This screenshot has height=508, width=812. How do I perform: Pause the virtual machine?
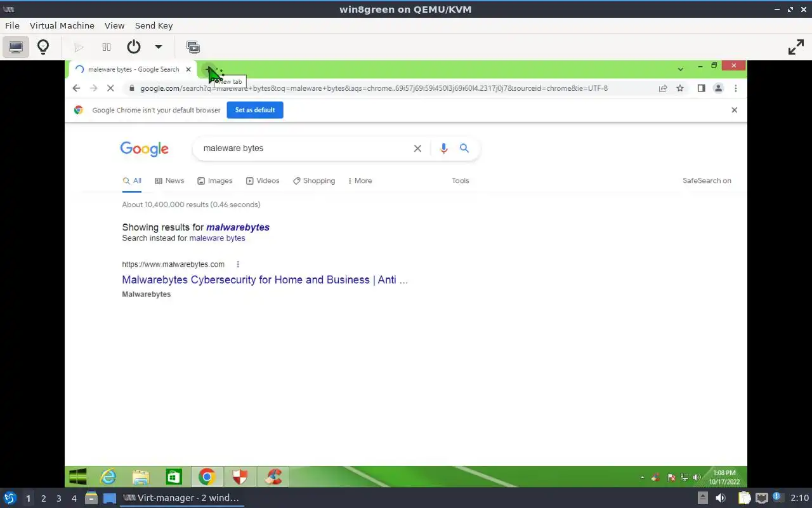coord(107,47)
